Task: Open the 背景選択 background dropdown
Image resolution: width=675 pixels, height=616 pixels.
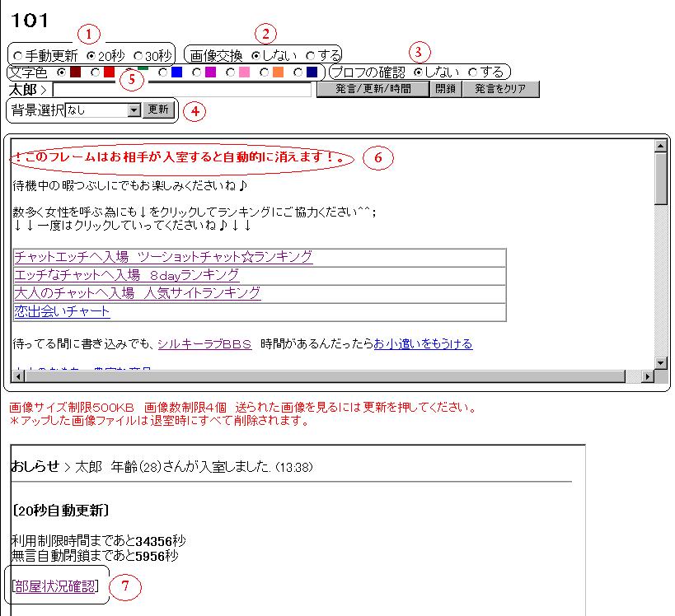Action: (x=134, y=110)
